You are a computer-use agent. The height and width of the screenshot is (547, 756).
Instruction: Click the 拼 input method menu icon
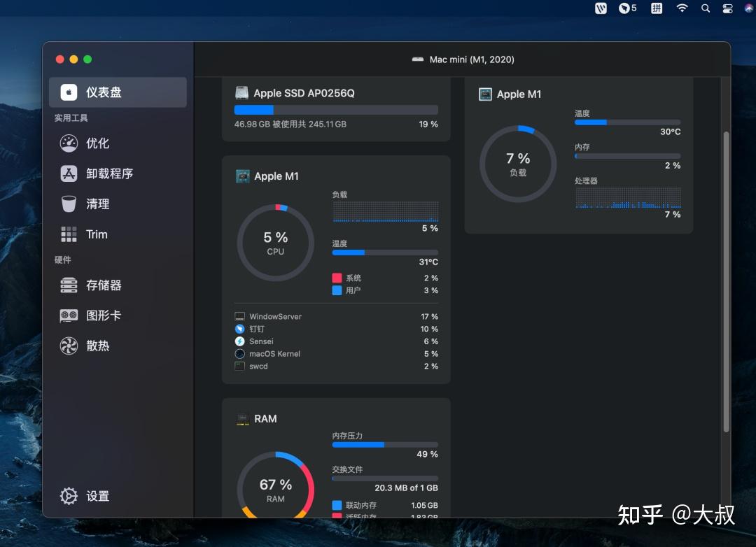point(656,8)
